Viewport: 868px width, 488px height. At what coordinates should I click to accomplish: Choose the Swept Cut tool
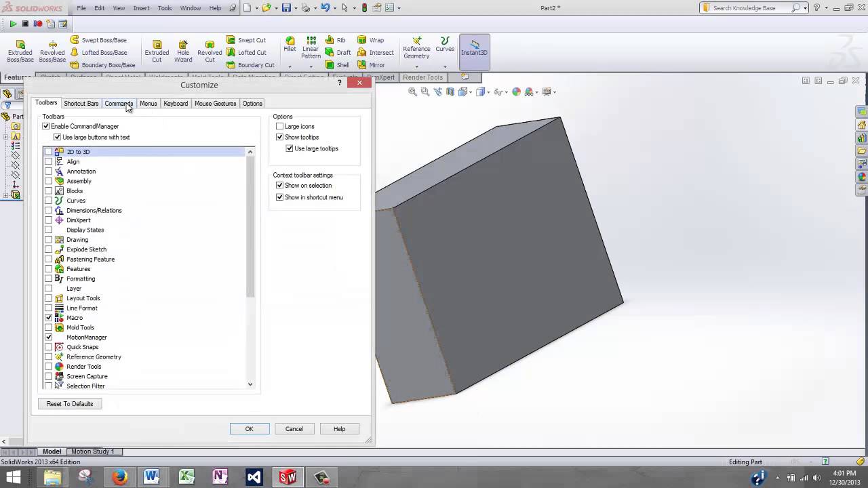point(246,40)
